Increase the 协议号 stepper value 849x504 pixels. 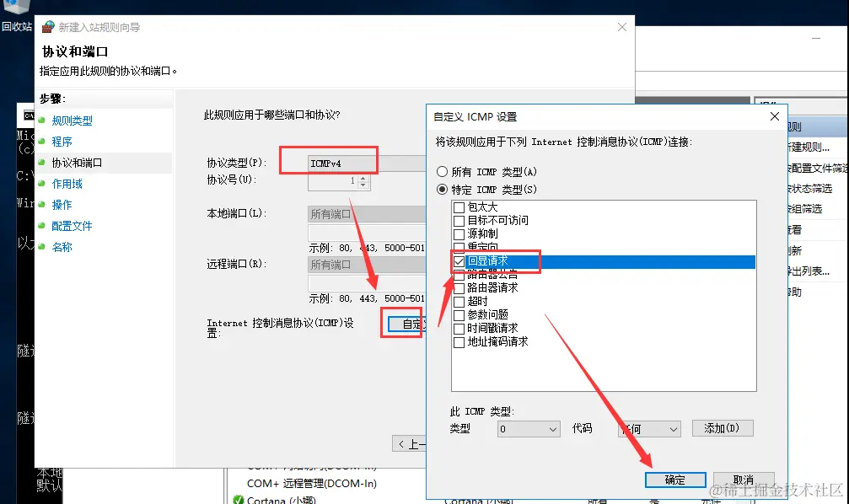point(363,178)
